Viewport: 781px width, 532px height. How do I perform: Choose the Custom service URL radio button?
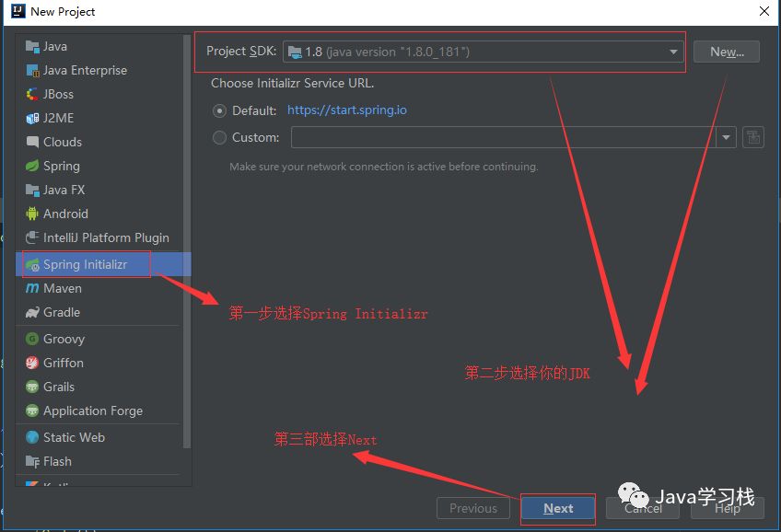click(219, 137)
